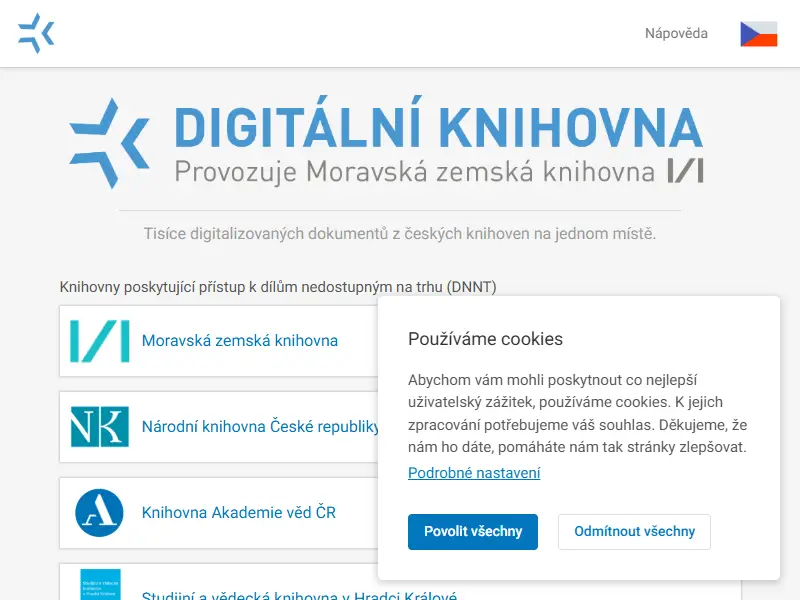Click Studijní a vědecká knihovna logo
Screen dimensions: 800x600
point(101,585)
